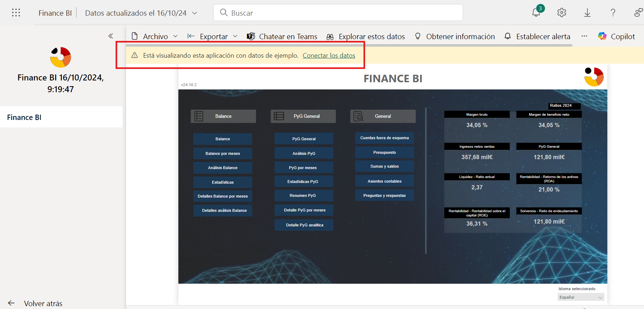
Task: Focus the Buscar search field
Action: [x=338, y=13]
